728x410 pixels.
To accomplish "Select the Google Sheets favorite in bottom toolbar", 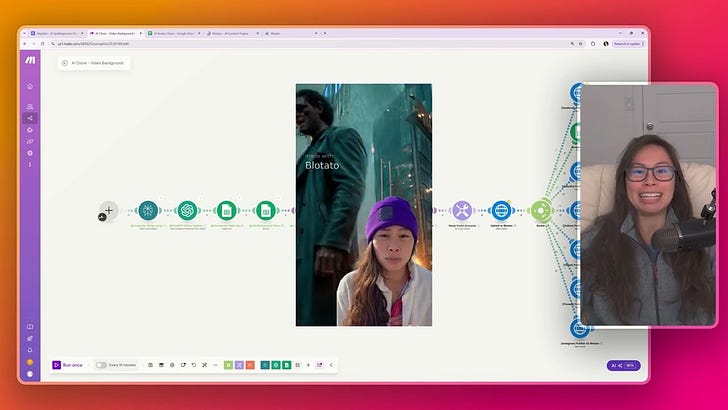I will [x=287, y=365].
